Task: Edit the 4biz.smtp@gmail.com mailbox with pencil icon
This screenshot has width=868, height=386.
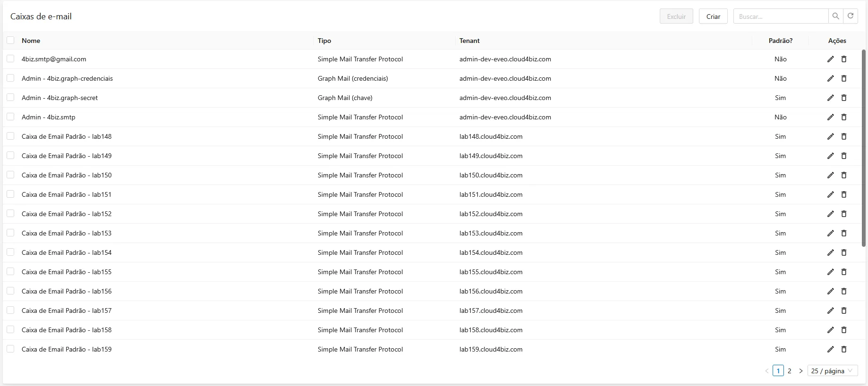Action: click(x=830, y=59)
